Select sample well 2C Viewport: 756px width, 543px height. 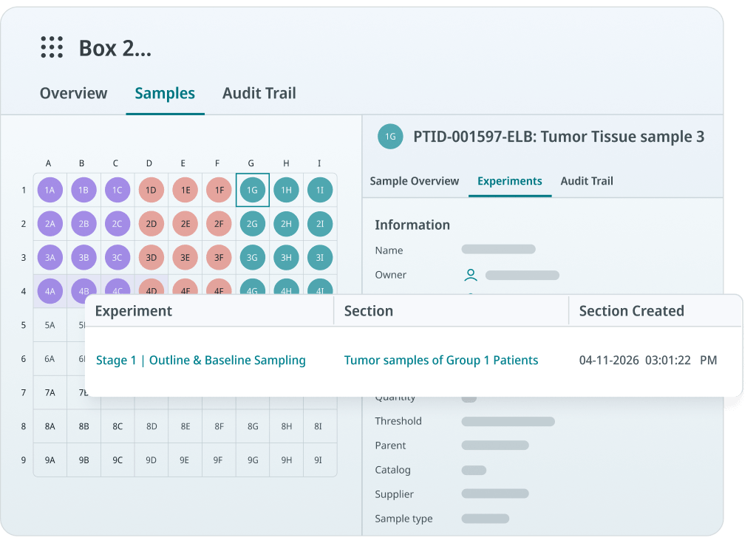tap(118, 224)
